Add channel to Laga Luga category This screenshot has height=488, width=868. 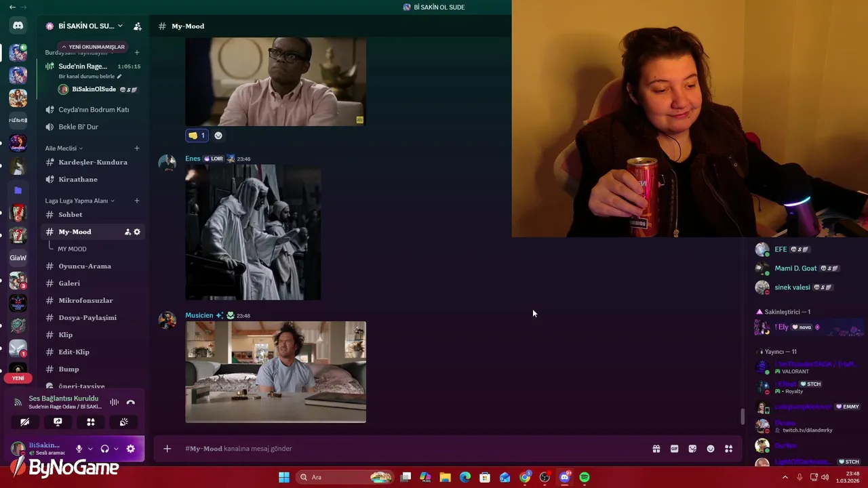coord(137,201)
